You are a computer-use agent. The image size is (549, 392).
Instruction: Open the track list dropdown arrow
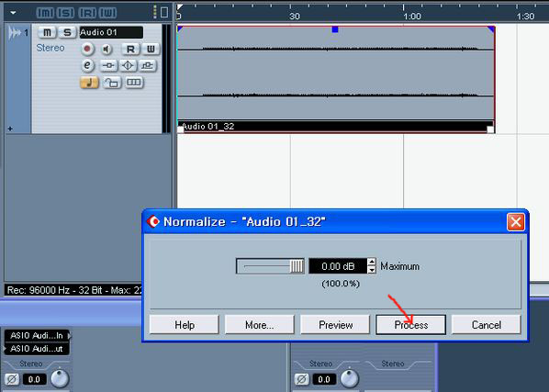pos(13,13)
